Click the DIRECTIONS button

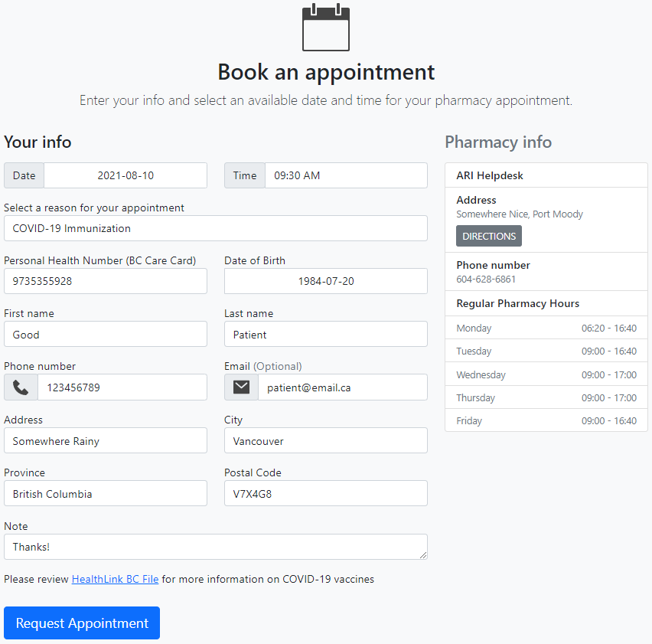click(489, 236)
